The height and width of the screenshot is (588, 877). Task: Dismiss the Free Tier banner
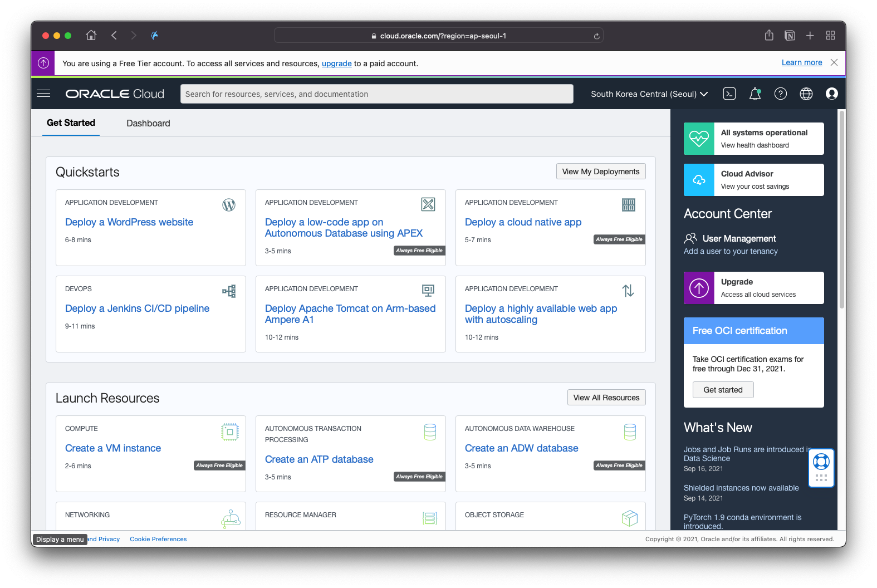click(834, 62)
